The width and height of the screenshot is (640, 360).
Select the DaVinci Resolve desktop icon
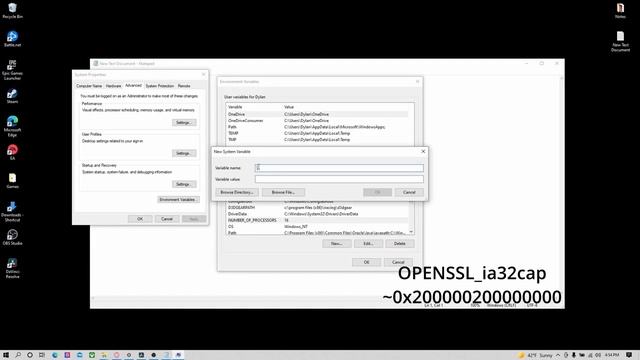(12, 268)
